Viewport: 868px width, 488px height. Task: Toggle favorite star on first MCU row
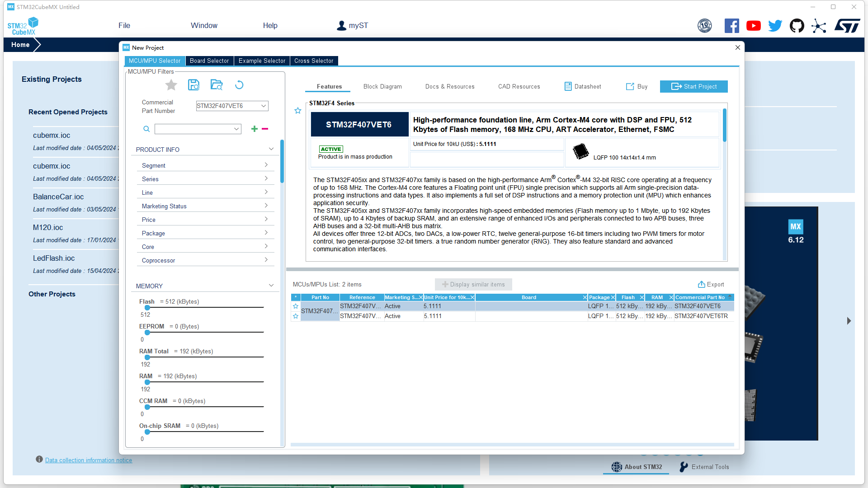click(296, 306)
